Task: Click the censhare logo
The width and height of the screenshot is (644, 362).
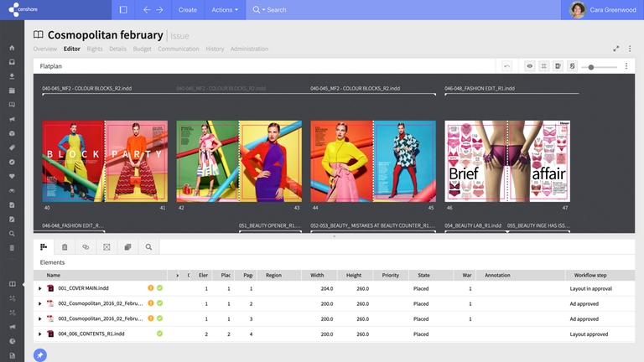Action: click(x=23, y=9)
